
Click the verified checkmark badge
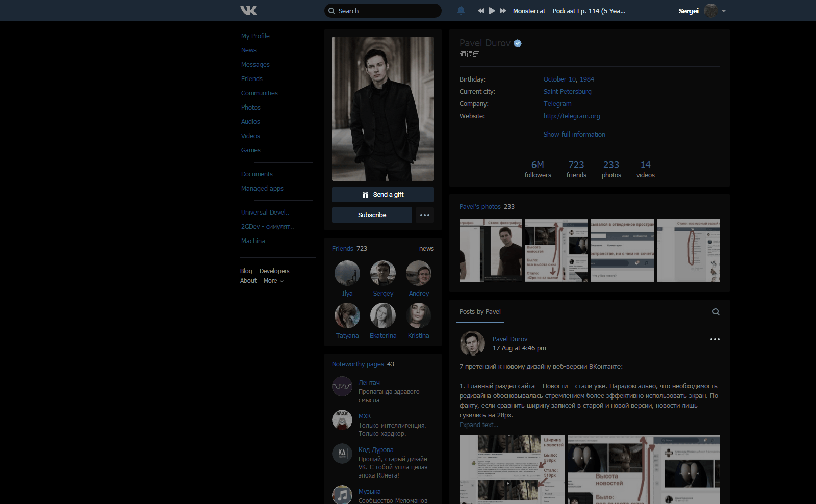518,43
